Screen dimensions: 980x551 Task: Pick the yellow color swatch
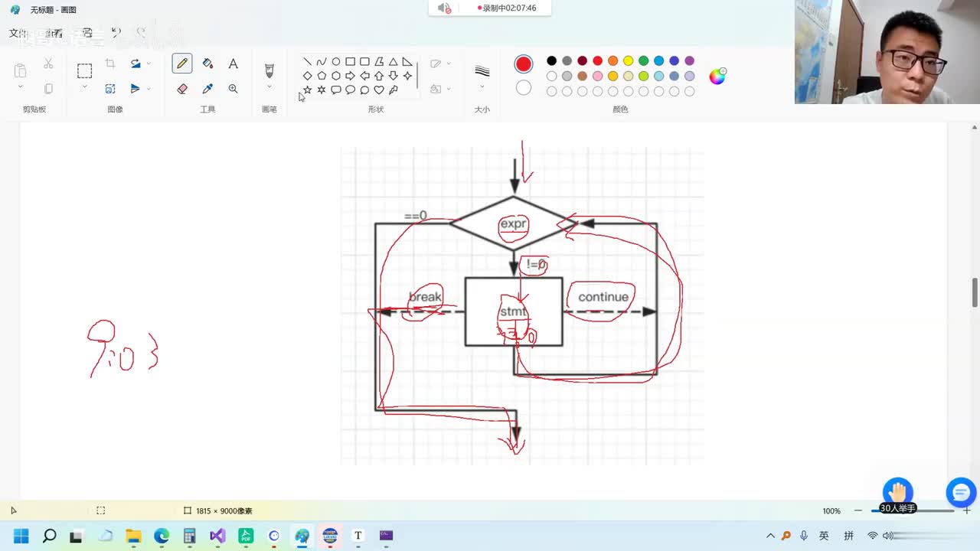(628, 60)
